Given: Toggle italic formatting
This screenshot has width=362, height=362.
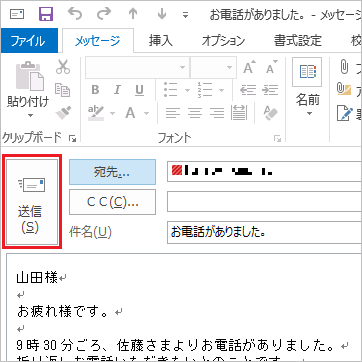Looking at the screenshot, I should [117, 90].
